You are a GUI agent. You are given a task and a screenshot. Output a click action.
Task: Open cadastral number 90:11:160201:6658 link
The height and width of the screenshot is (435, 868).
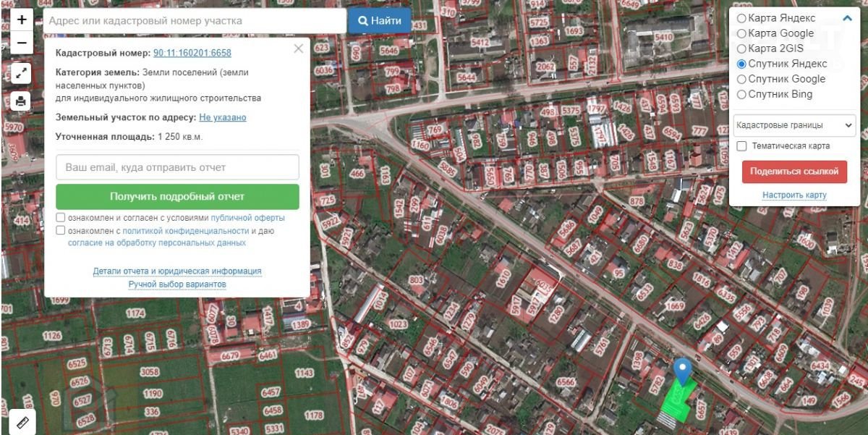click(x=192, y=53)
